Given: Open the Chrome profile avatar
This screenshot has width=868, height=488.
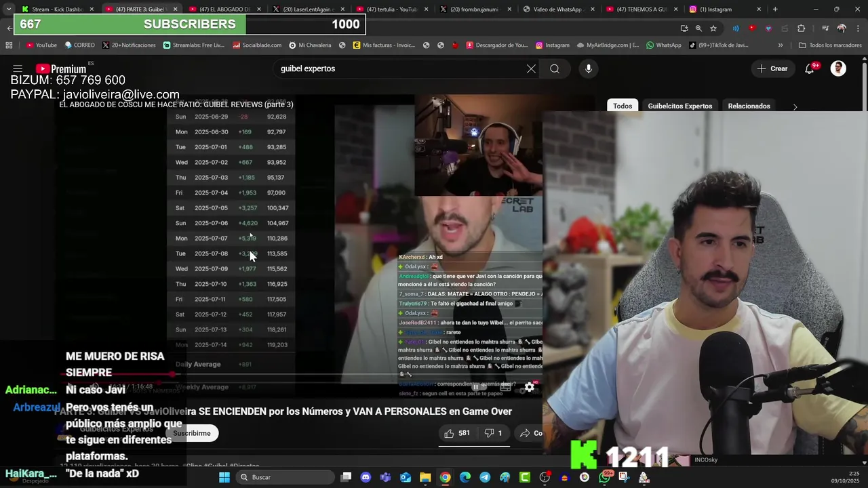Looking at the screenshot, I should point(842,28).
